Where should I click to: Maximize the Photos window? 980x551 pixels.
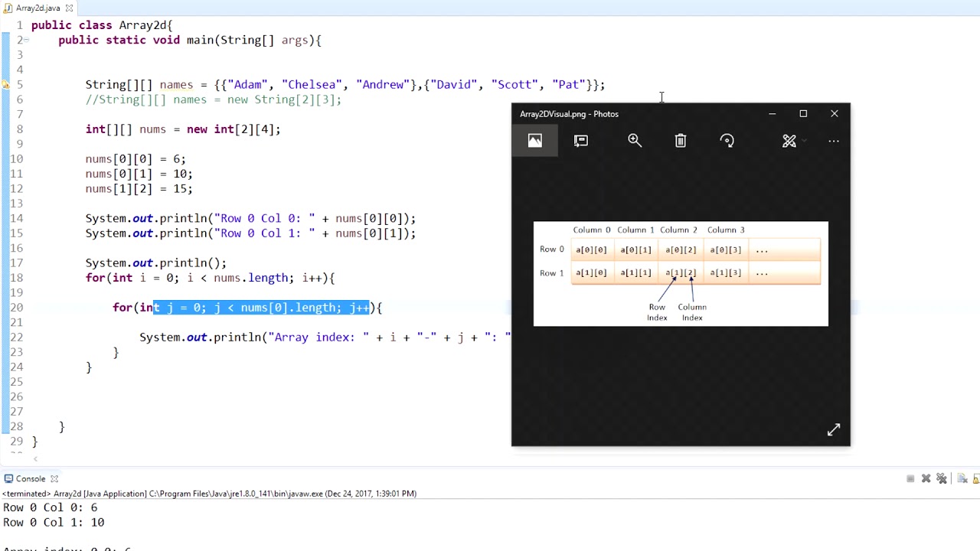pos(803,114)
